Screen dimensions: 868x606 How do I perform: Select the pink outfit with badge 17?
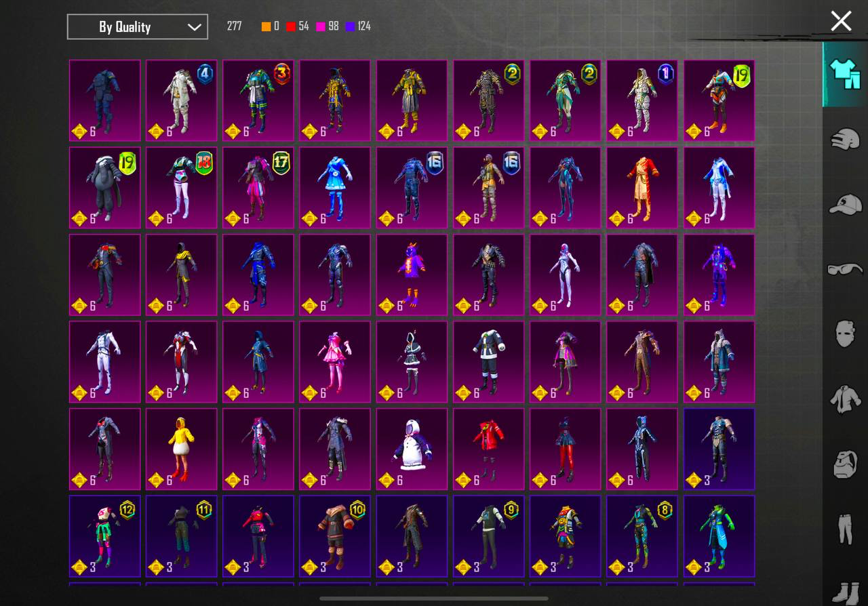(258, 187)
